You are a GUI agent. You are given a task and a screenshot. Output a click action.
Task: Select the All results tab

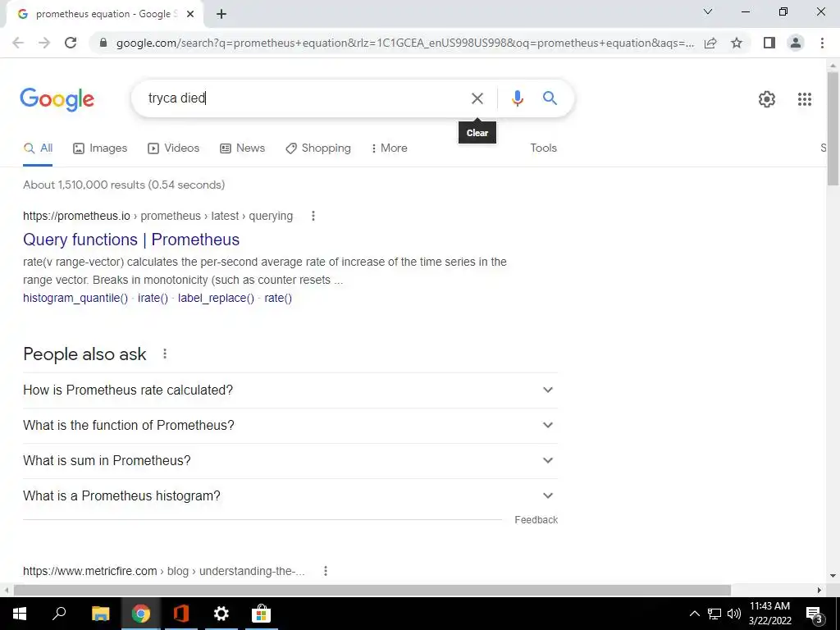pos(38,148)
